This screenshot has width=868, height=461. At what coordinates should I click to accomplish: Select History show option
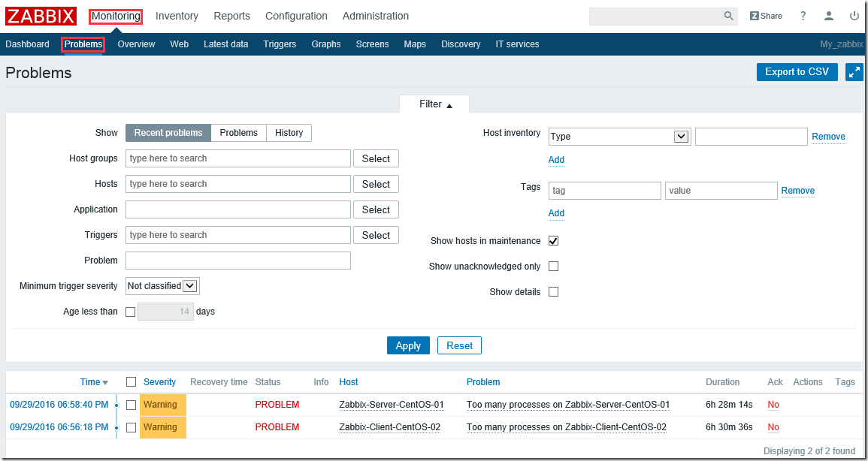[x=289, y=133]
